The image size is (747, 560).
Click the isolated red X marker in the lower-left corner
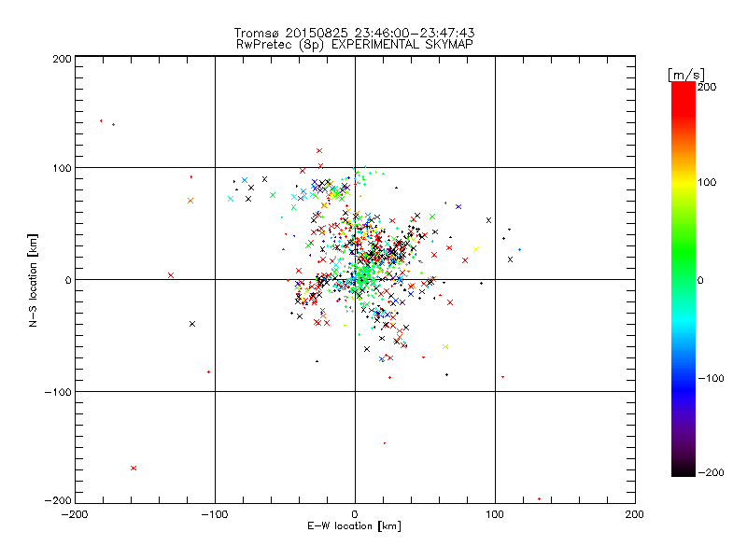pos(134,469)
